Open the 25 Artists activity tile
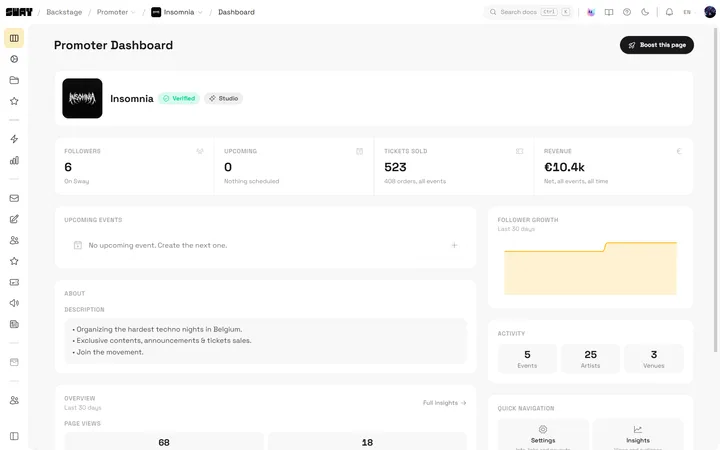 tap(591, 359)
